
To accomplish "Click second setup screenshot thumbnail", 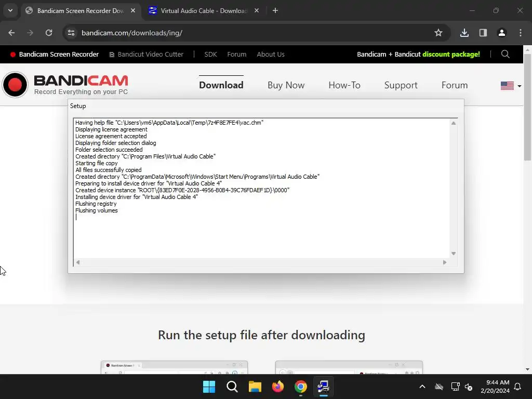I will click(349, 368).
